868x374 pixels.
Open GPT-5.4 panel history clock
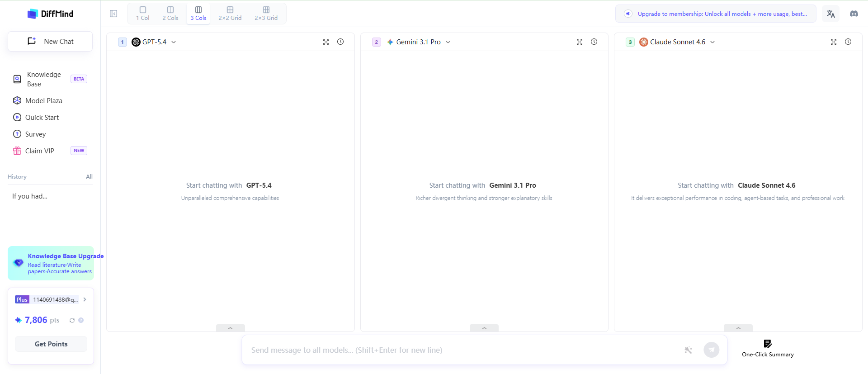coord(340,42)
